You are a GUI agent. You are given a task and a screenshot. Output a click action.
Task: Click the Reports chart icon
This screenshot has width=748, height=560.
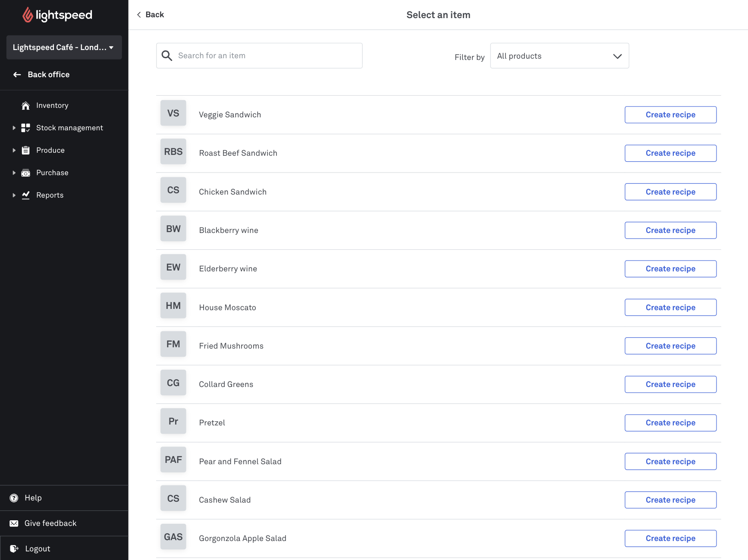[x=26, y=195]
